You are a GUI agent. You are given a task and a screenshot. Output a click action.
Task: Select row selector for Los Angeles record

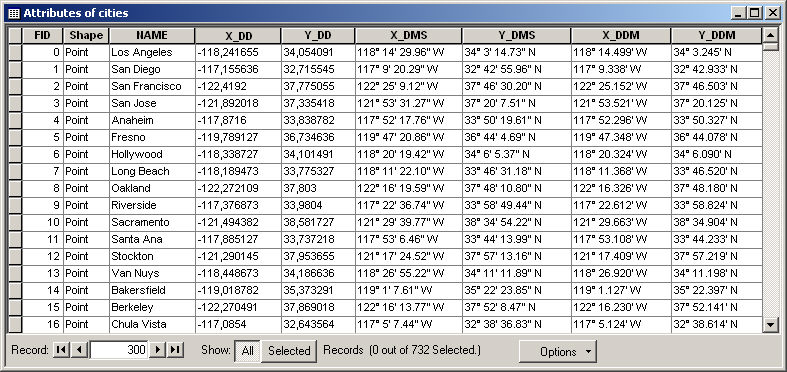(15, 52)
